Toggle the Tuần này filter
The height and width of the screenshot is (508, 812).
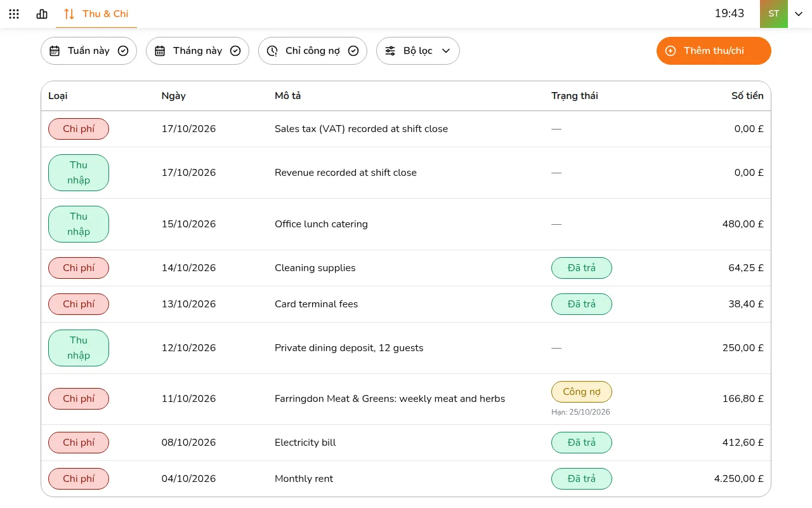pyautogui.click(x=89, y=51)
